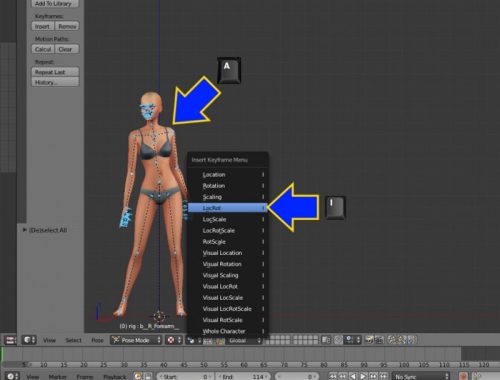Choose Visual LocRot keyframe option
This screenshot has height=380, width=500.
[228, 286]
